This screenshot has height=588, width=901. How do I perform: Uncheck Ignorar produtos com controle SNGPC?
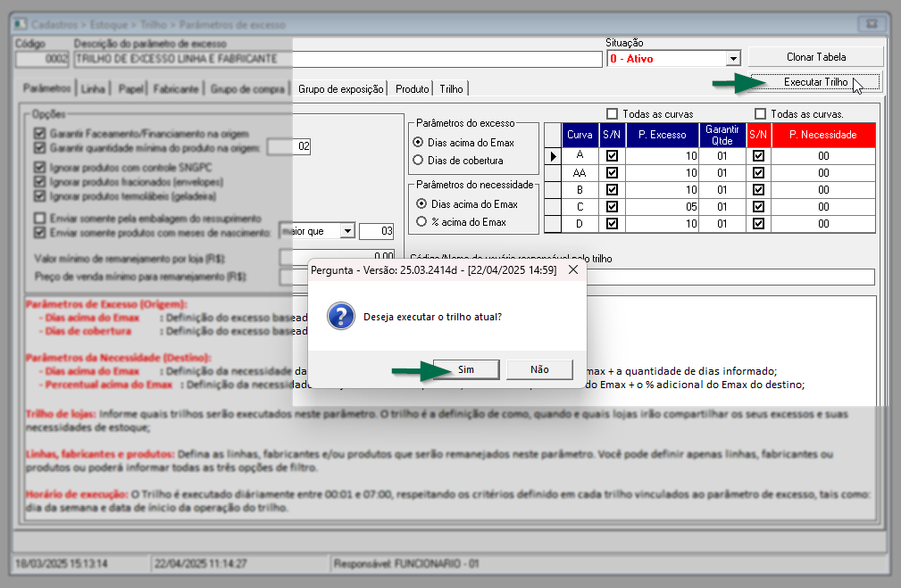[x=39, y=167]
